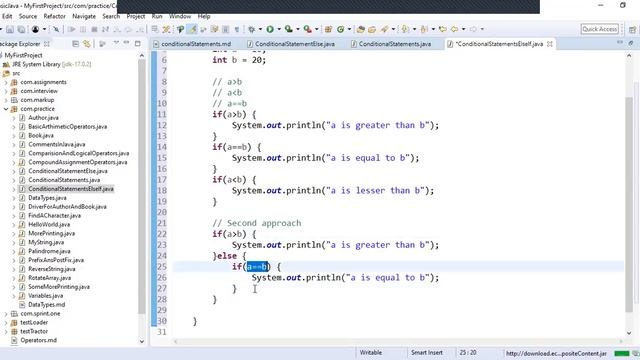Click the Debug bug icon
This screenshot has width=640, height=360.
point(251,29)
